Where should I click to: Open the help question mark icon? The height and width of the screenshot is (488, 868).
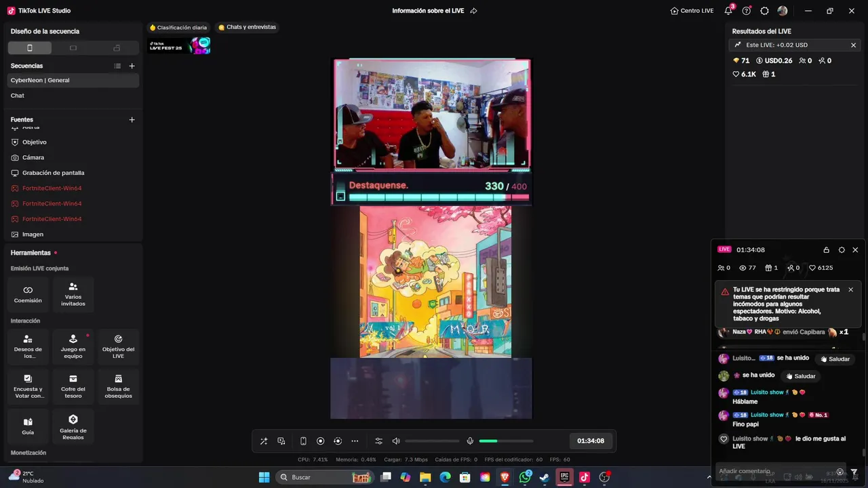tap(747, 11)
